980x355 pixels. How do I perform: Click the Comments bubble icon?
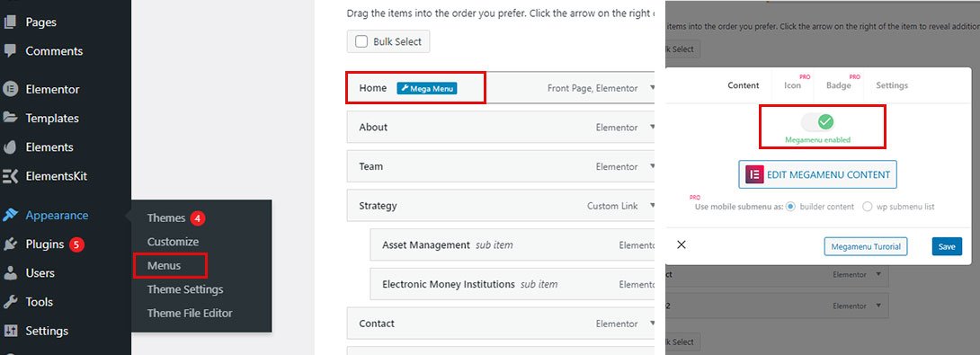10,50
